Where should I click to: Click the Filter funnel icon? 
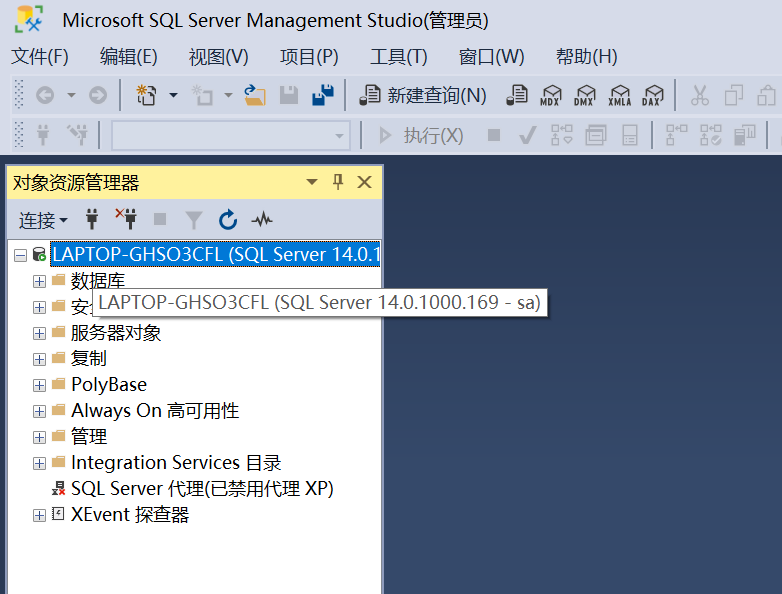(x=194, y=220)
